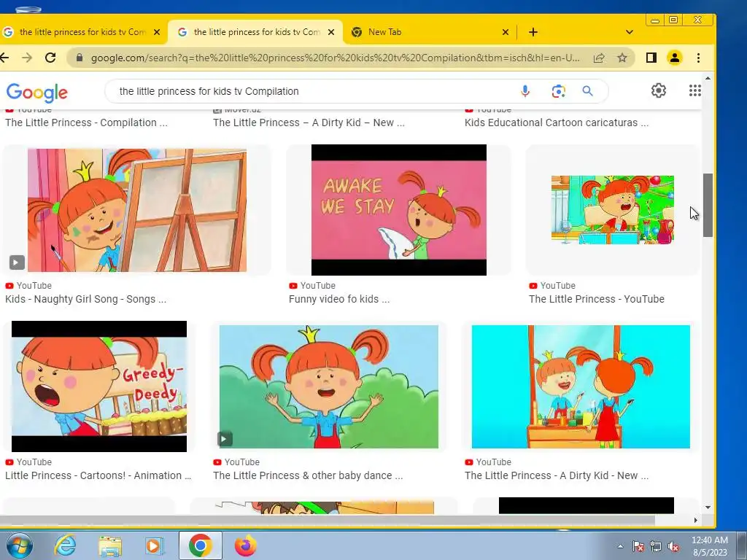Show hidden system tray icons

[620, 546]
